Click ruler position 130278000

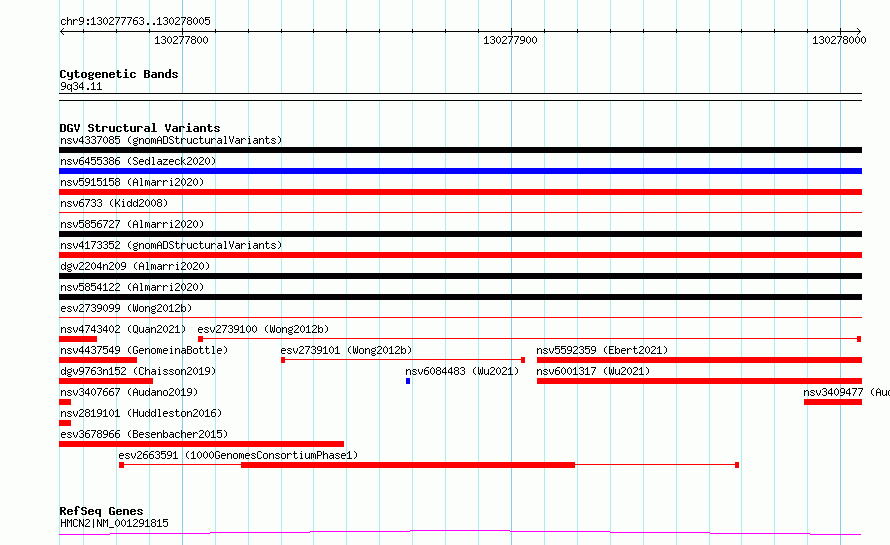click(839, 40)
